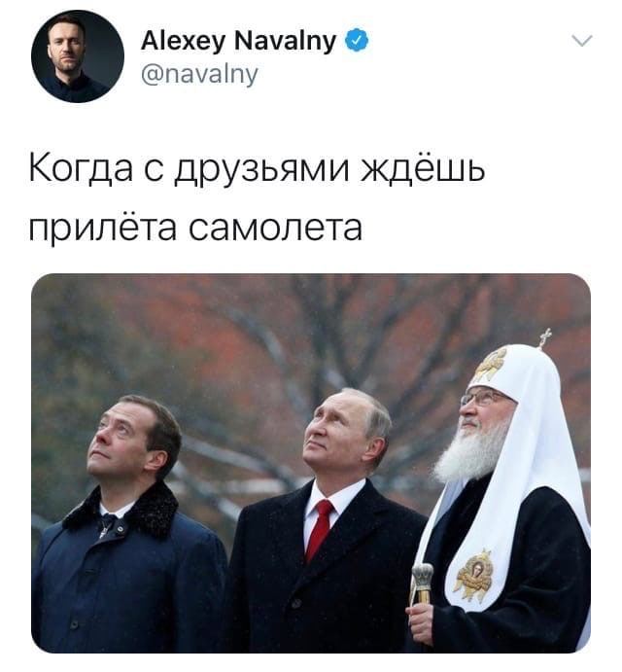Click the gold seraph emblem on the headdress
The height and width of the screenshot is (672, 622).
click(491, 364)
